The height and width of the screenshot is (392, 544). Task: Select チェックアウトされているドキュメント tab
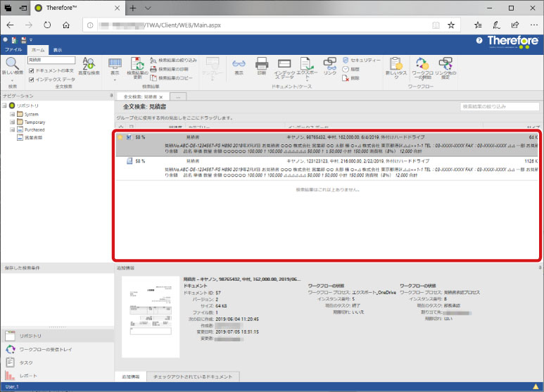point(192,377)
